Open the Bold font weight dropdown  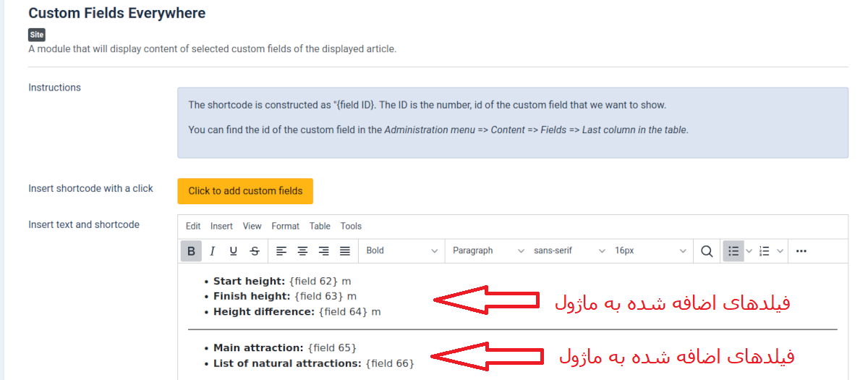click(401, 251)
